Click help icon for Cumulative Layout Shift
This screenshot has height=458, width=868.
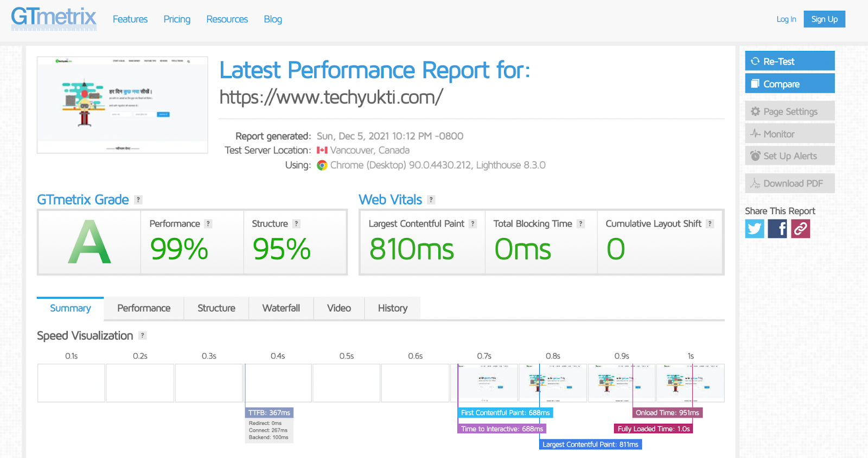710,224
